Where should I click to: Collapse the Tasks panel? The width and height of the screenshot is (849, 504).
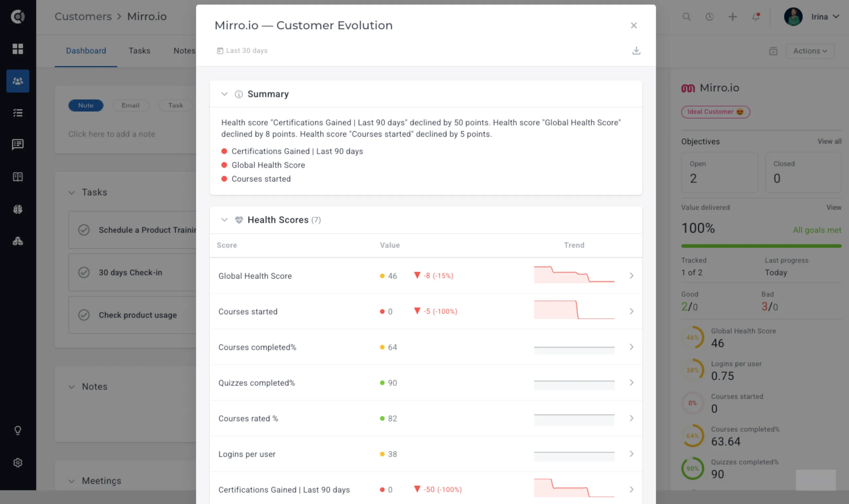[71, 193]
